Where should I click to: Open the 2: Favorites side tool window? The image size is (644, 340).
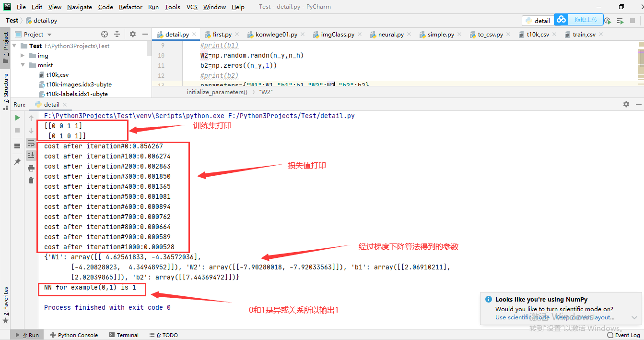coord(6,305)
